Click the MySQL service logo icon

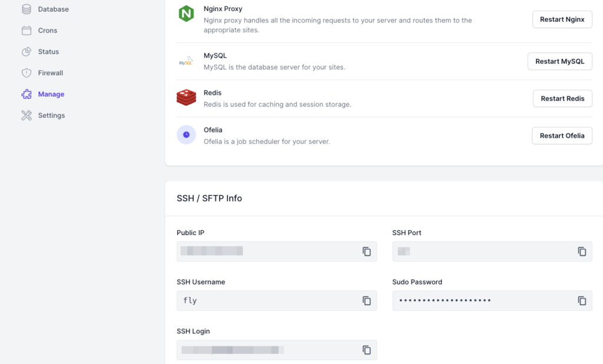pyautogui.click(x=187, y=61)
